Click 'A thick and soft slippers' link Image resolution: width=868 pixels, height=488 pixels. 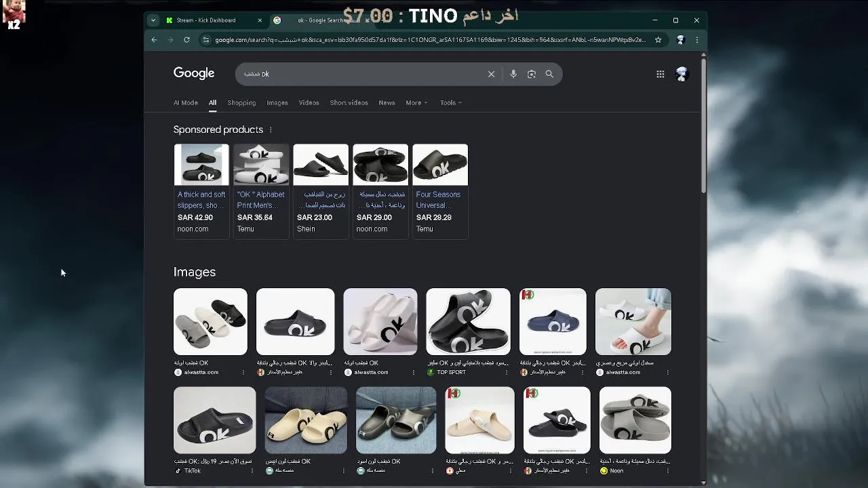(201, 199)
